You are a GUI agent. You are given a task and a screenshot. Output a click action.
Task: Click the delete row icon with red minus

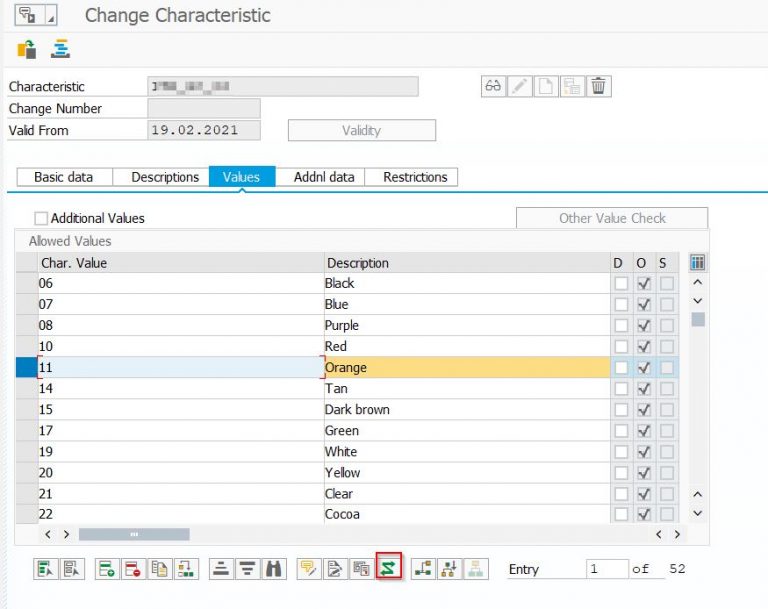(x=132, y=569)
